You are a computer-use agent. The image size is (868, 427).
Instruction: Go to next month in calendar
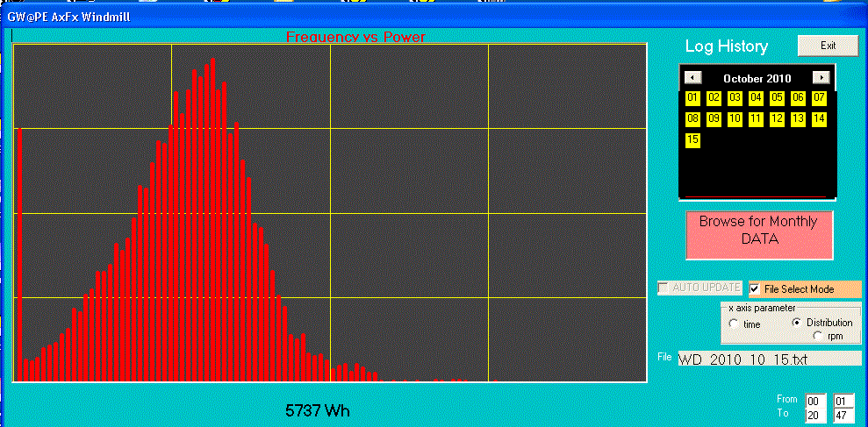821,78
